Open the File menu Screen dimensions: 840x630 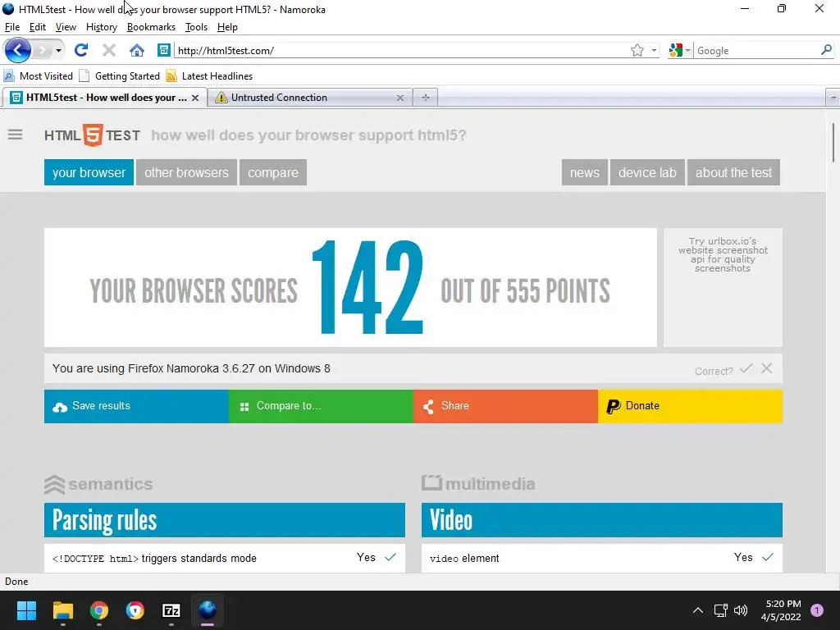(11, 27)
